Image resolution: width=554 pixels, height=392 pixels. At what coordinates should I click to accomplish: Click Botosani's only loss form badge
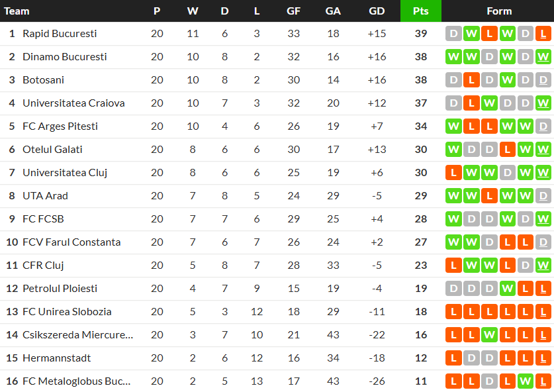point(471,80)
